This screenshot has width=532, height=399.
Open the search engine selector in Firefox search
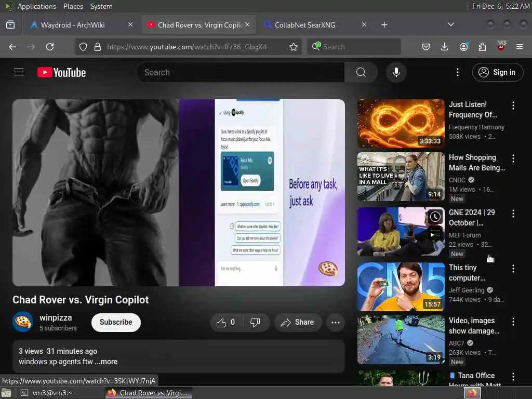point(316,46)
